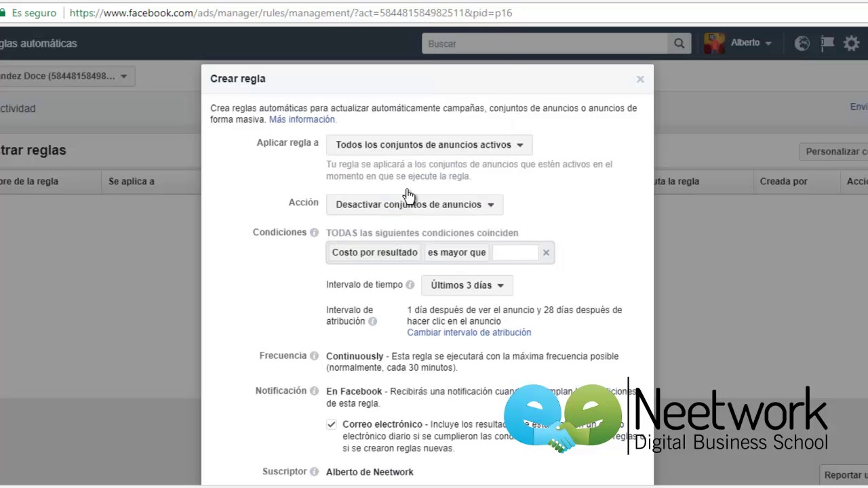Show info tooltip next to Condiciones
Image resolution: width=868 pixels, height=488 pixels.
314,232
